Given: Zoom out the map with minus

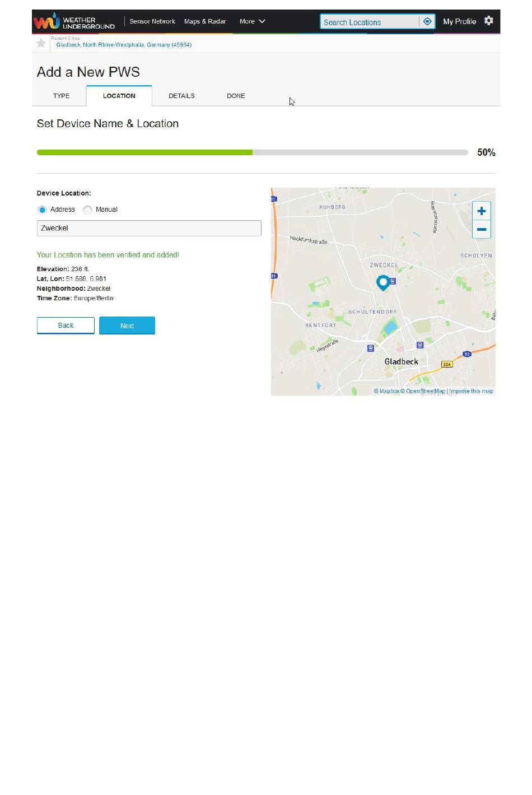Looking at the screenshot, I should 482,229.
